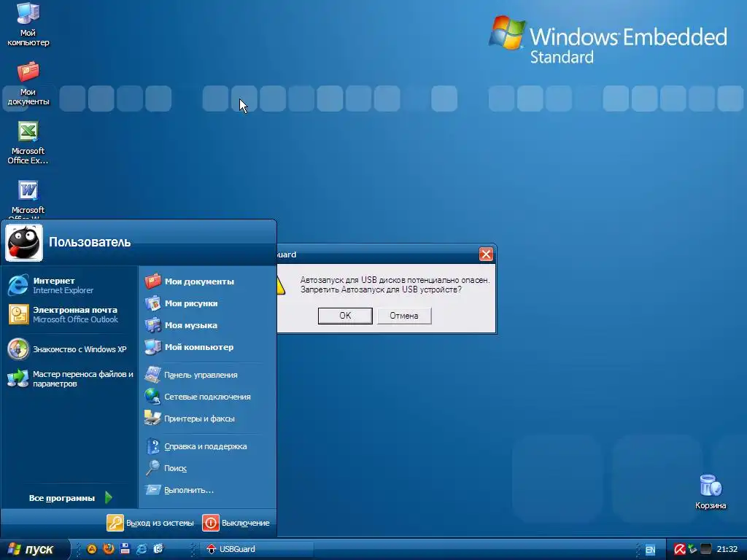Image resolution: width=747 pixels, height=560 pixels.
Task: Launch Интернет Internet Explorer from Start menu
Action: click(69, 285)
